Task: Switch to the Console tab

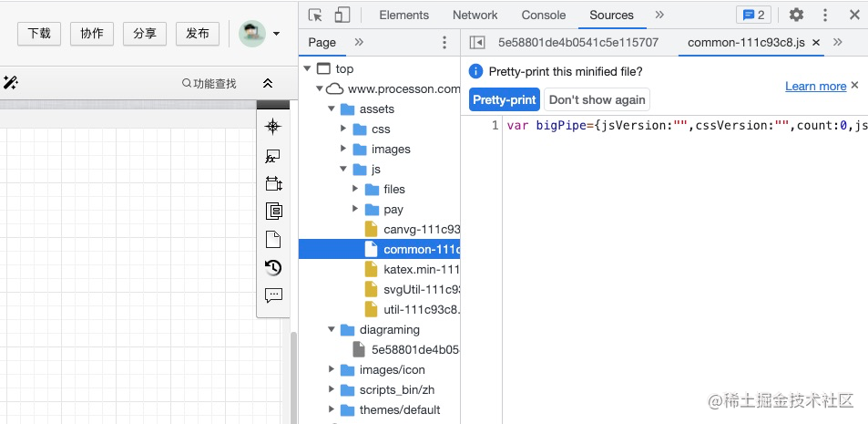Action: [543, 15]
